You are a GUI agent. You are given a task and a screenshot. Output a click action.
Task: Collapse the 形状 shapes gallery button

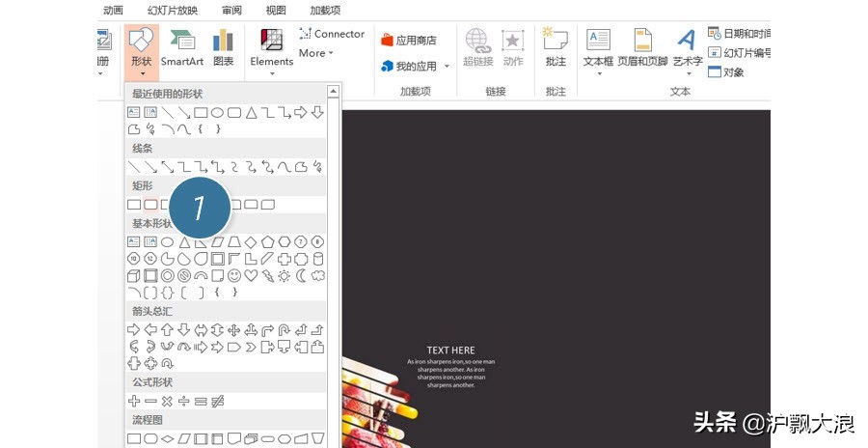coord(142,53)
